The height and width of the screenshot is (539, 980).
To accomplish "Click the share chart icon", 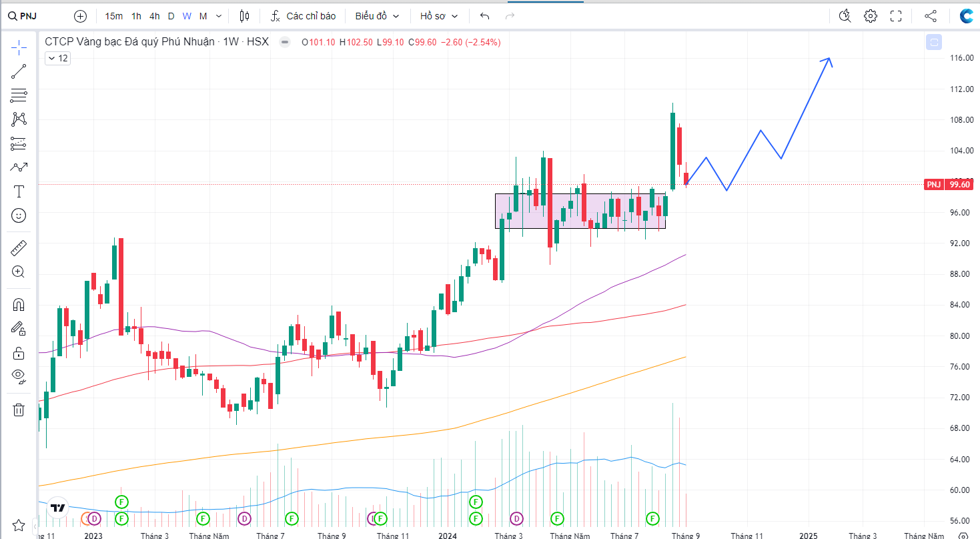I will point(931,16).
